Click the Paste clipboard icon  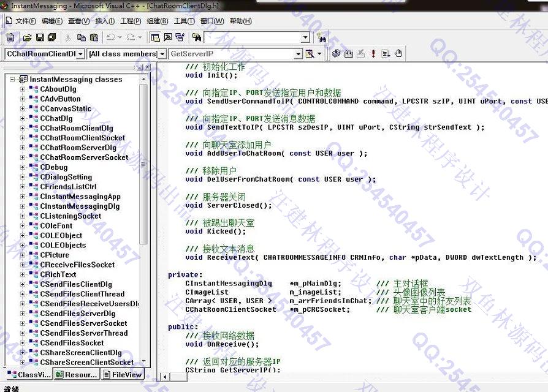pyautogui.click(x=94, y=37)
